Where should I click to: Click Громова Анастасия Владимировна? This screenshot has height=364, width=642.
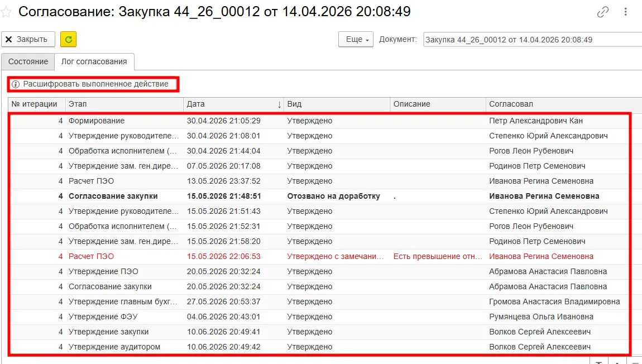click(554, 302)
